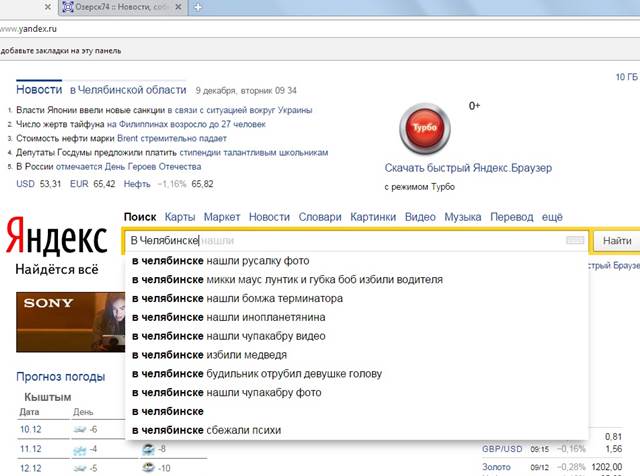Click the yandex.ru address bar
640x476 pixels.
coord(320,29)
